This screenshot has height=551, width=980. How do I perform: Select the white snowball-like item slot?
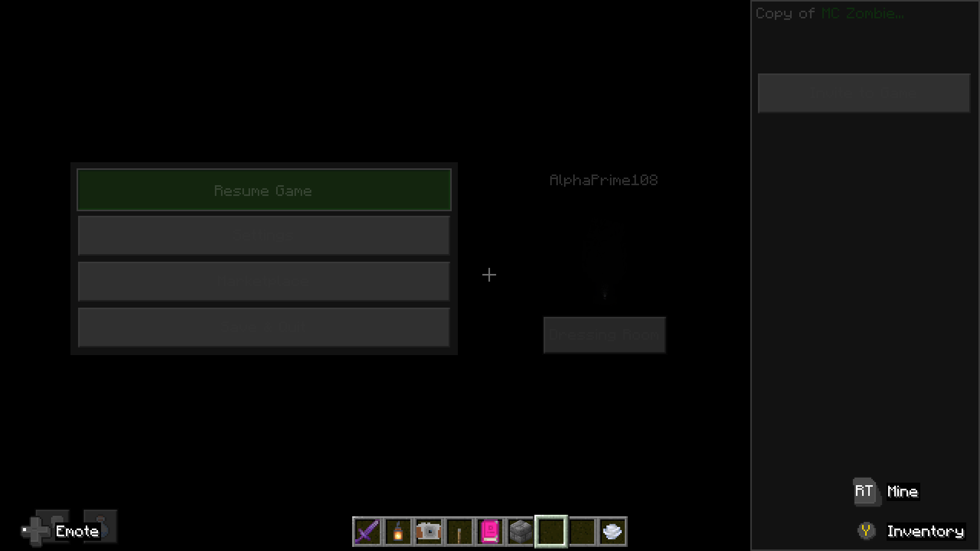(x=612, y=532)
